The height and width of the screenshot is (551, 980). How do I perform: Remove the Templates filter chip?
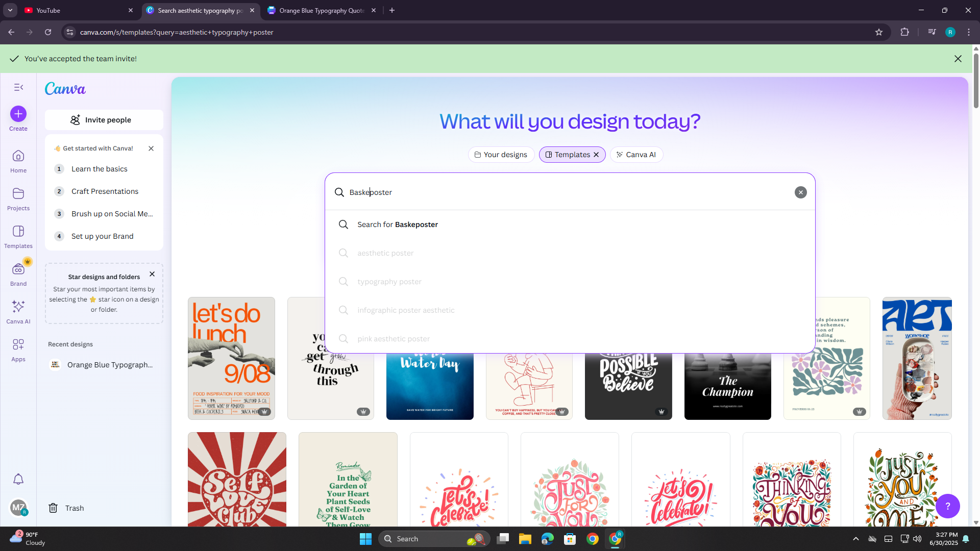pyautogui.click(x=596, y=155)
